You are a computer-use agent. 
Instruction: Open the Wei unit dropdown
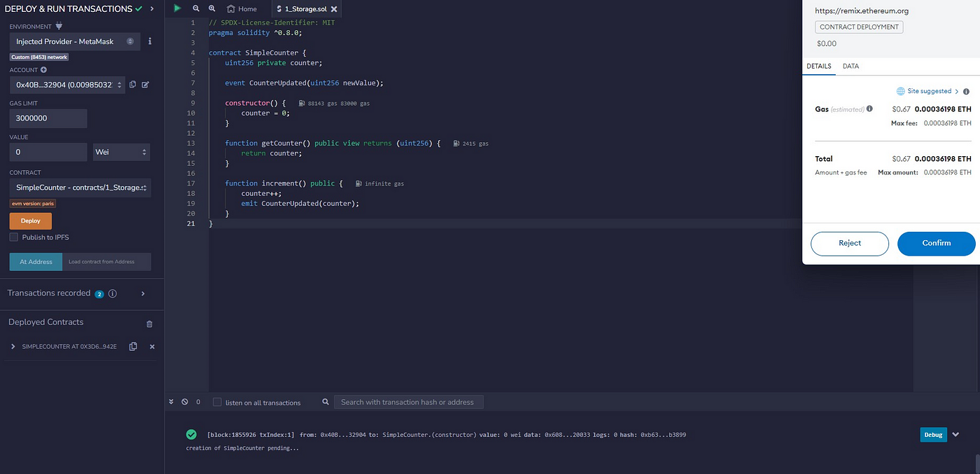point(122,152)
